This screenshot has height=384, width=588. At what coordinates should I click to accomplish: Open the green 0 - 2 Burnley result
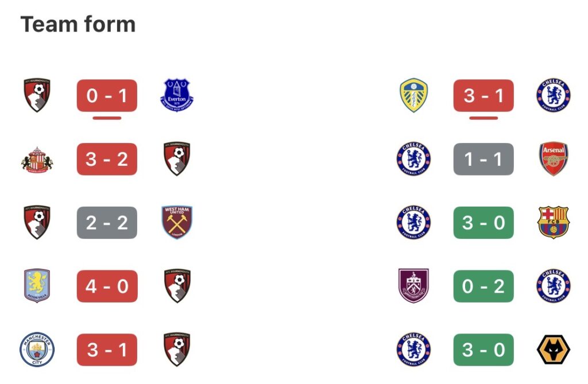(483, 286)
